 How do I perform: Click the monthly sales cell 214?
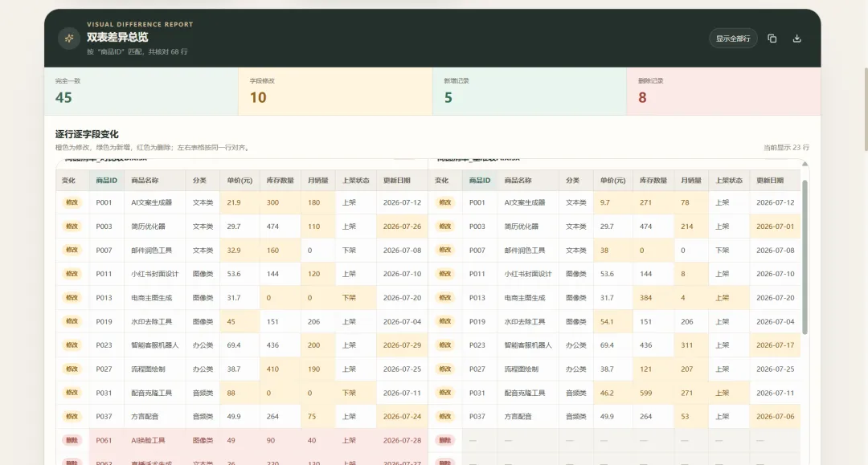pyautogui.click(x=691, y=226)
